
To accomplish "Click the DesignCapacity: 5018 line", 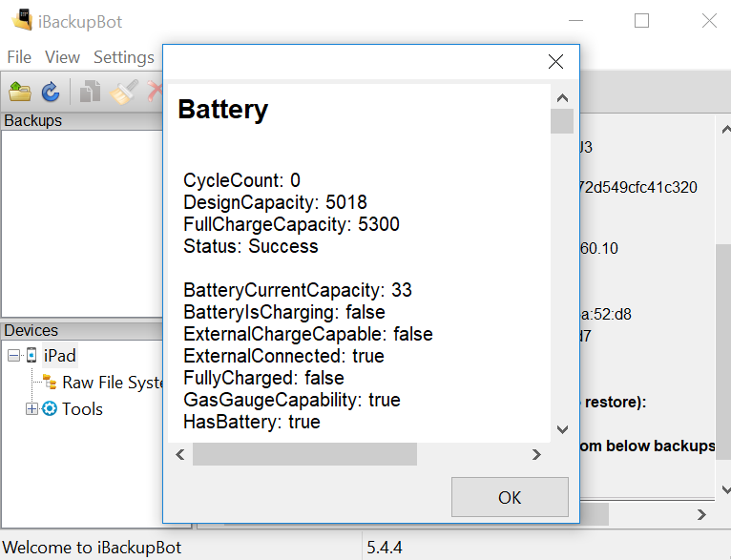I will pyautogui.click(x=275, y=202).
